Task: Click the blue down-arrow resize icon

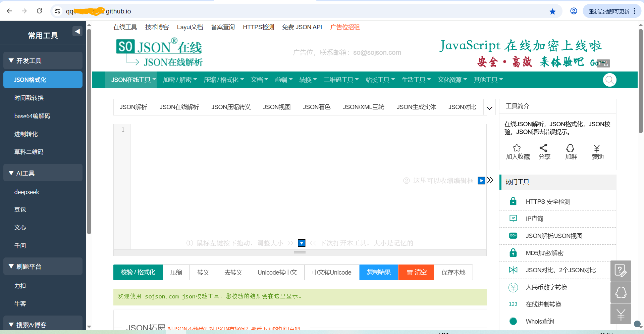Action: [x=302, y=243]
